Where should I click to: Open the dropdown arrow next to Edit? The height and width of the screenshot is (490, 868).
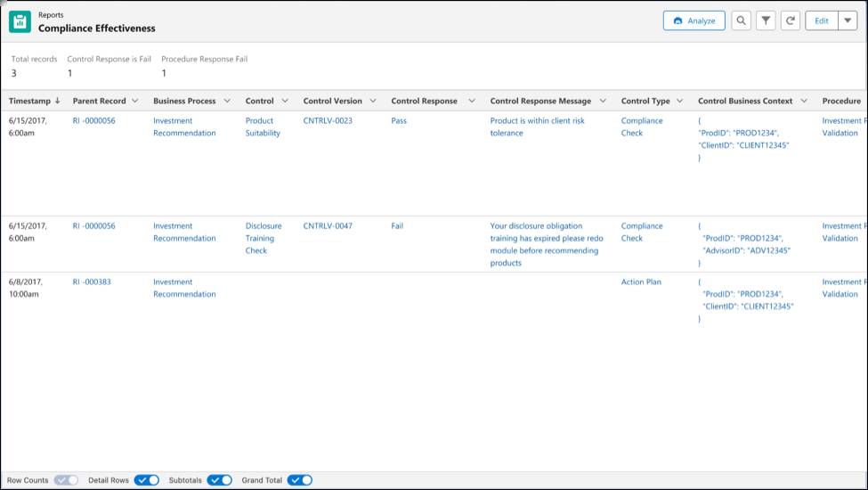(848, 21)
